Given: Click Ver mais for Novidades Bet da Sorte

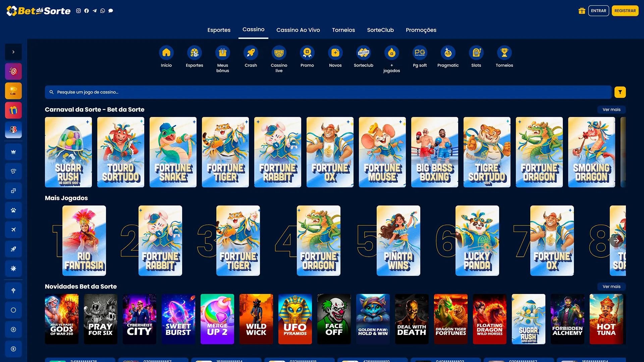Looking at the screenshot, I should point(611,287).
